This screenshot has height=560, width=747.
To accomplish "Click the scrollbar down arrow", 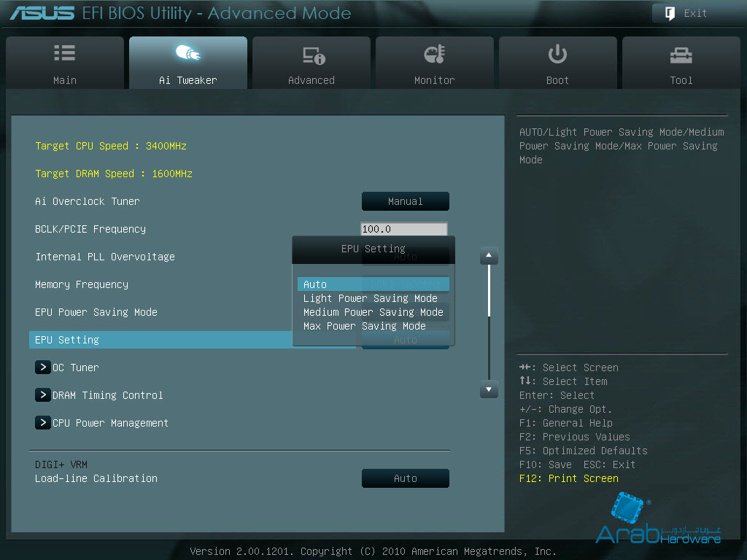I will [489, 389].
